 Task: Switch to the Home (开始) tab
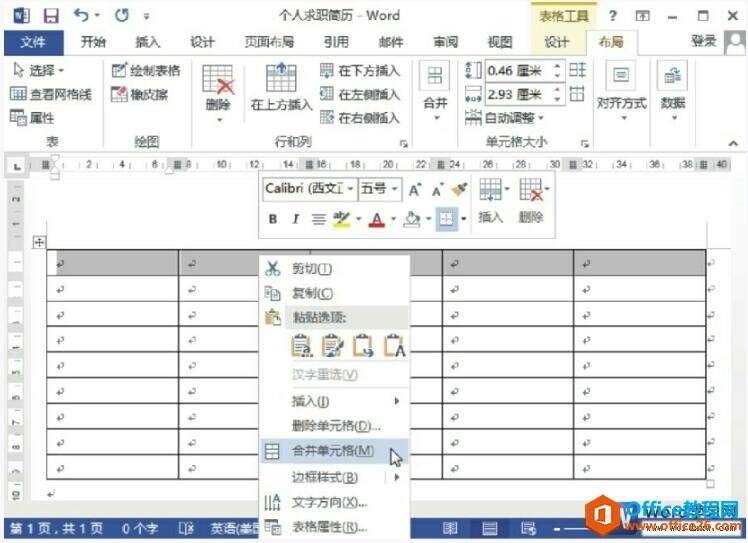pyautogui.click(x=93, y=42)
